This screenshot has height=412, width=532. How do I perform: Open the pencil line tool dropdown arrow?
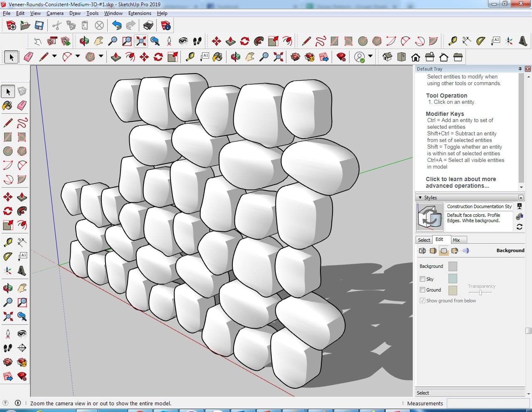click(54, 56)
